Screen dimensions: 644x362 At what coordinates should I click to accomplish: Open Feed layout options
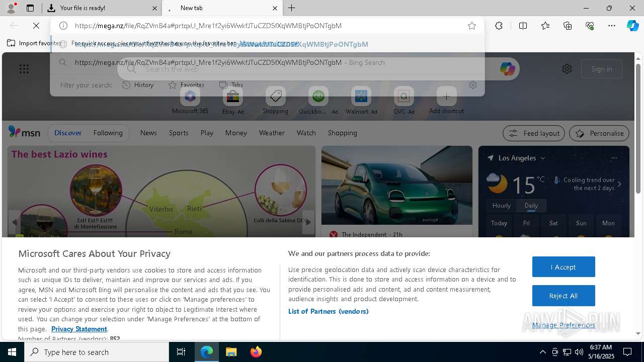point(534,133)
